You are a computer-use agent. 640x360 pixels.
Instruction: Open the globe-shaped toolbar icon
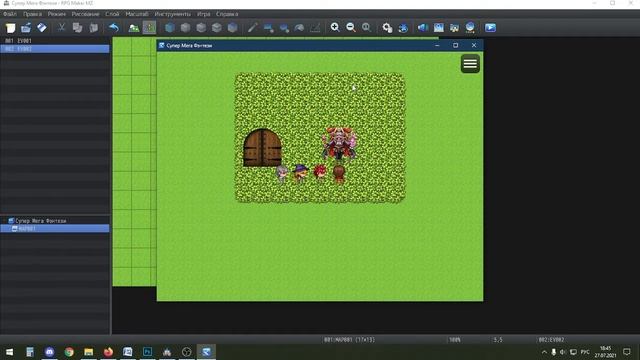pos(470,27)
